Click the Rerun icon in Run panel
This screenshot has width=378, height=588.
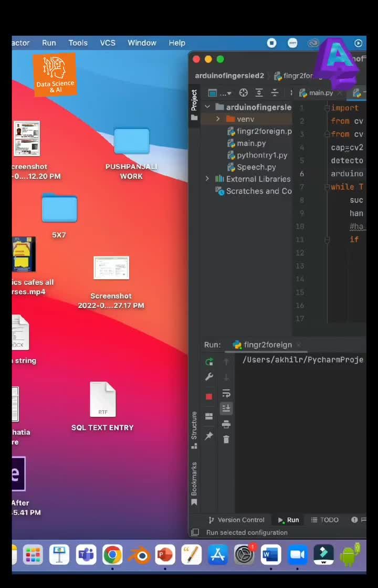click(209, 361)
